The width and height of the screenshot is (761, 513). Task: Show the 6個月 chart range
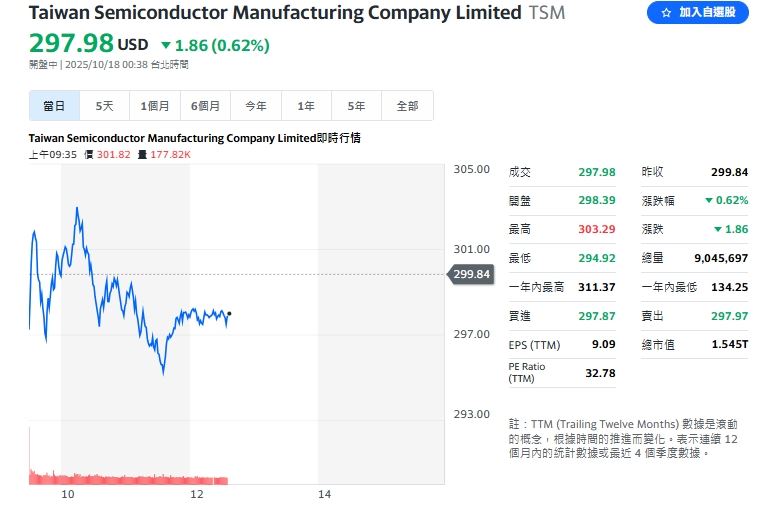(x=205, y=105)
